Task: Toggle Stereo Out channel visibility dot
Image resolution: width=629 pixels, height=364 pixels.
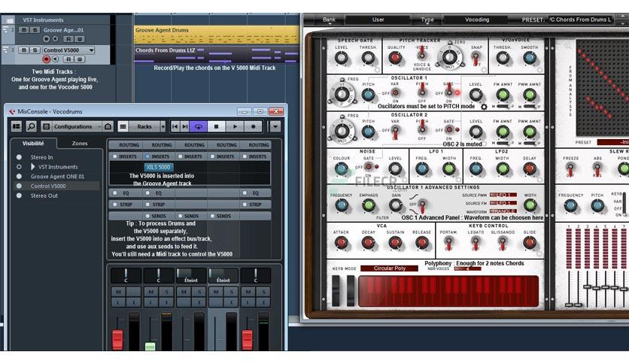Action: [x=19, y=196]
